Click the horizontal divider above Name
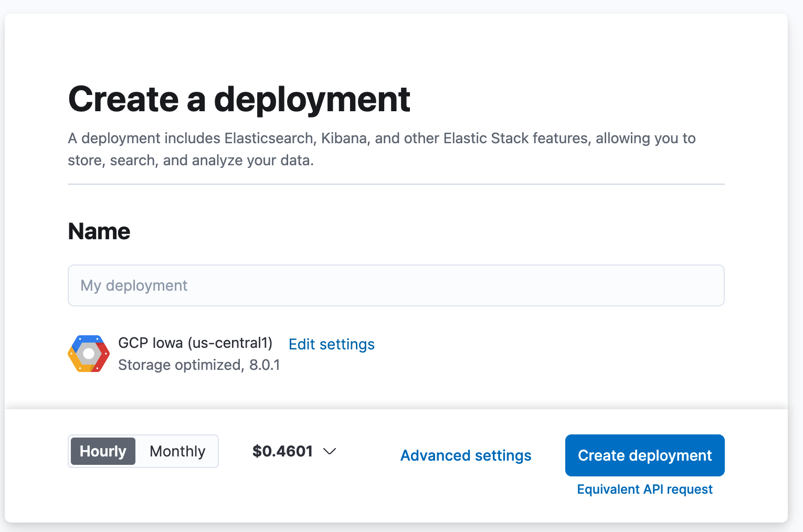803x532 pixels. [x=396, y=184]
